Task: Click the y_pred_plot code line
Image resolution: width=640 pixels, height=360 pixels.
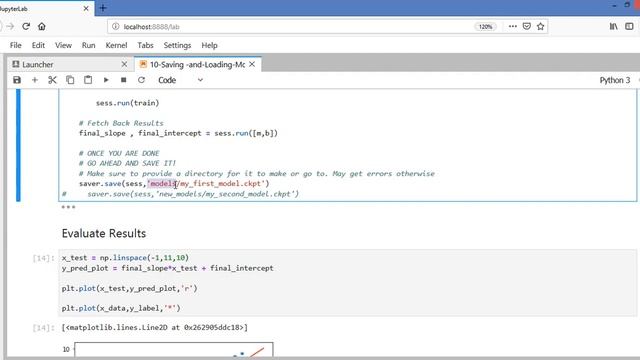Action: [168, 268]
